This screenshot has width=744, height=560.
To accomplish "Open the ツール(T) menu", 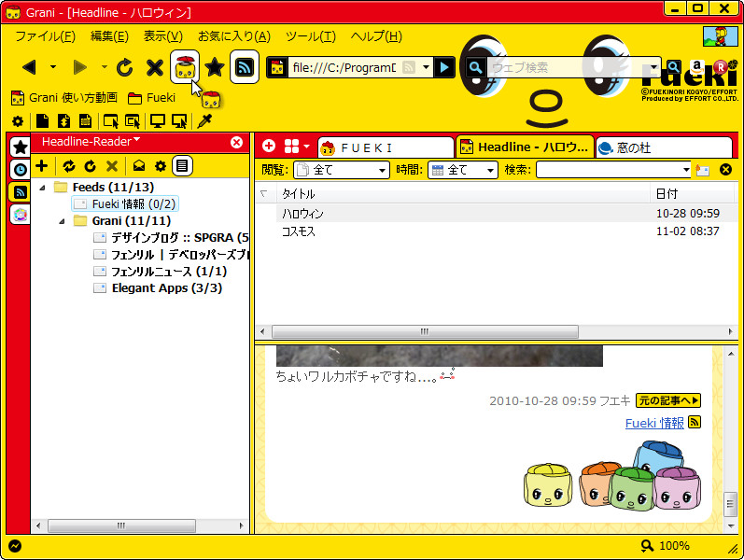I will (x=311, y=36).
